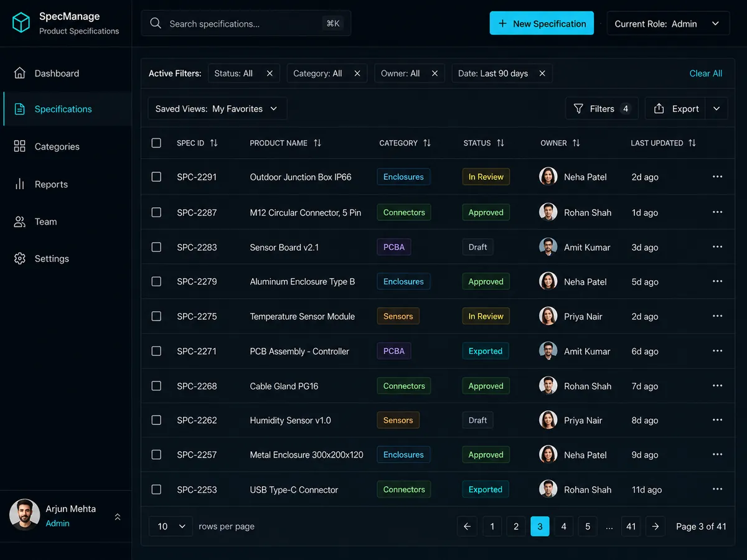Open row actions menu for SPC-2268
Image resolution: width=747 pixels, height=560 pixels.
[x=718, y=386]
